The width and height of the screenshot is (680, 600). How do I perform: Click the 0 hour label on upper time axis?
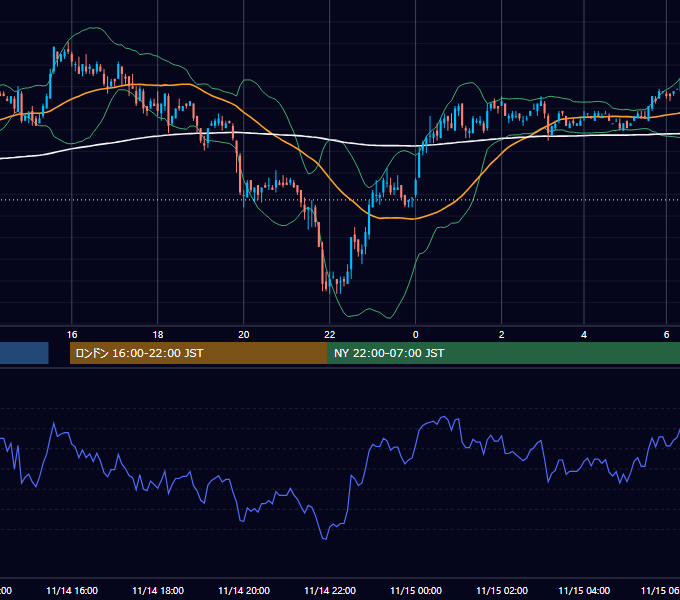tap(415, 335)
